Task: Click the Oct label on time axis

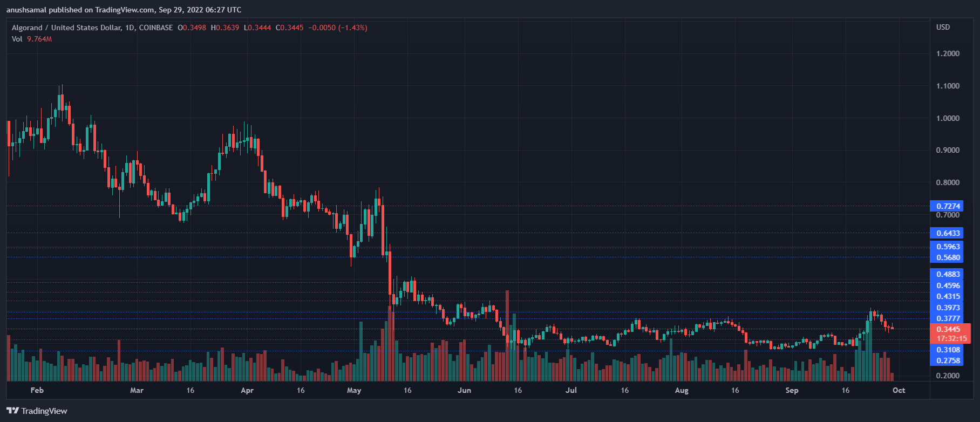Action: tap(899, 390)
